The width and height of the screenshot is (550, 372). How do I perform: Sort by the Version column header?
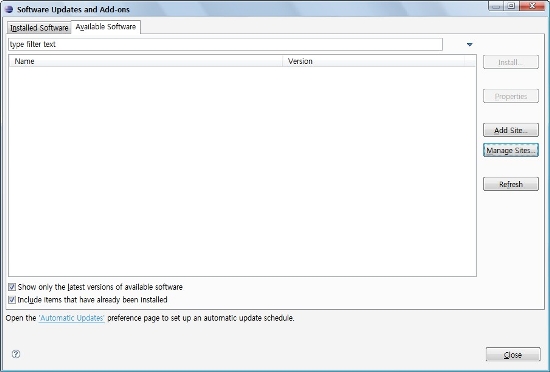click(x=374, y=61)
